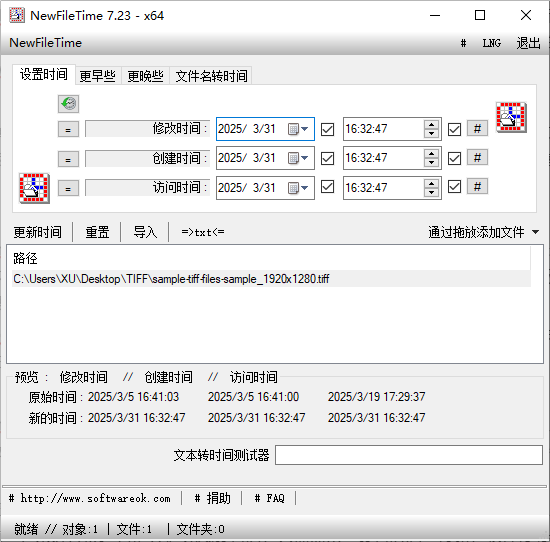Click original modified time 2025/3/5 16:41:03
This screenshot has height=542, width=550.
click(133, 397)
